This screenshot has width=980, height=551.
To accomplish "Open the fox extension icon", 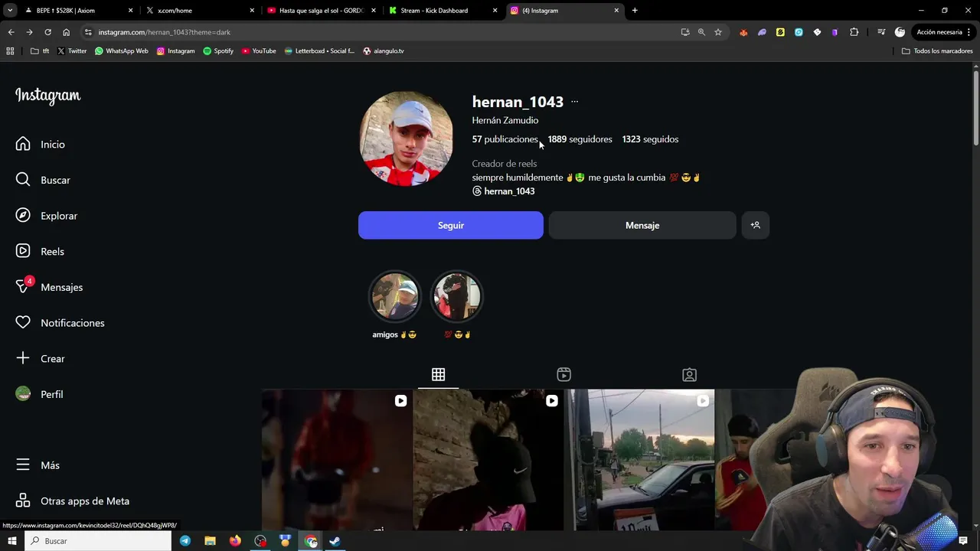I will pos(743,32).
